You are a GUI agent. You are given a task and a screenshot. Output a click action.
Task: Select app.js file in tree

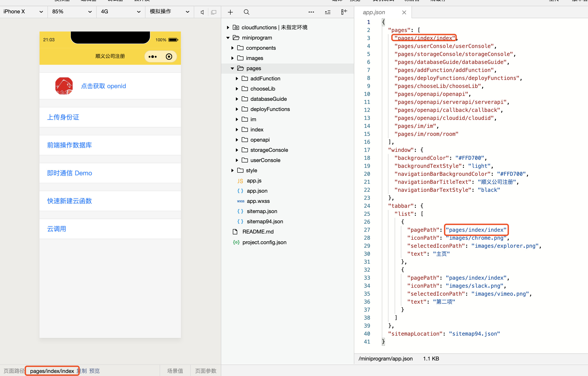(x=254, y=181)
